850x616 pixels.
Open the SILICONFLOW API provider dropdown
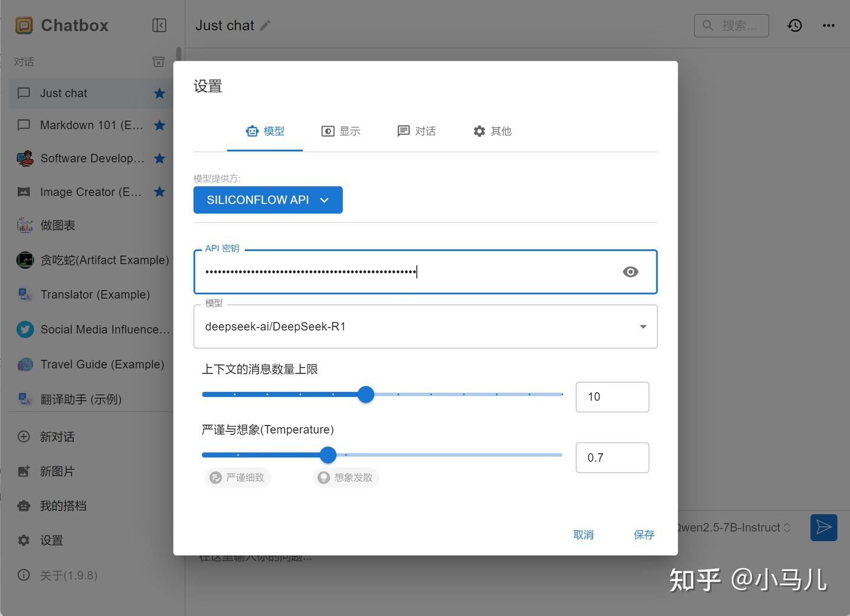click(267, 199)
